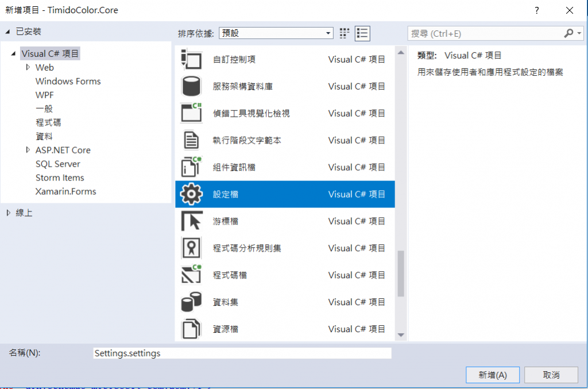This screenshot has width=588, height=389.
Task: Select the 服務架構資料庫 database icon
Action: coord(192,86)
